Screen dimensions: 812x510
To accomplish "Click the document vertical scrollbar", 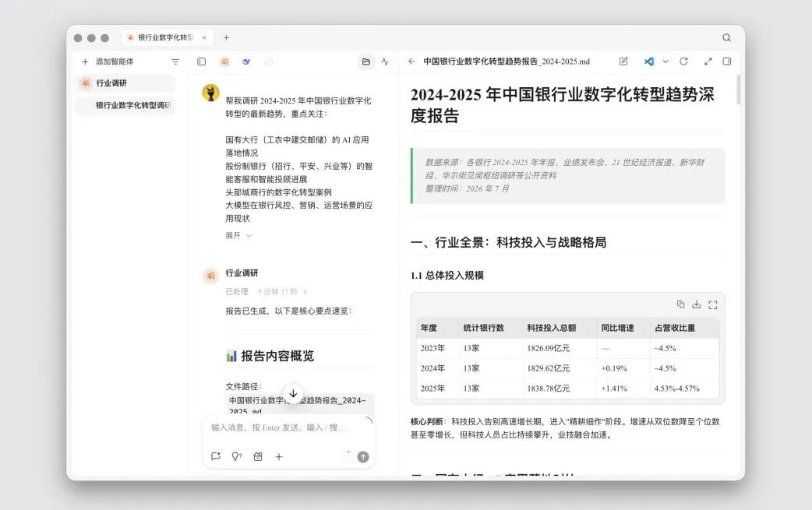I will click(x=738, y=90).
